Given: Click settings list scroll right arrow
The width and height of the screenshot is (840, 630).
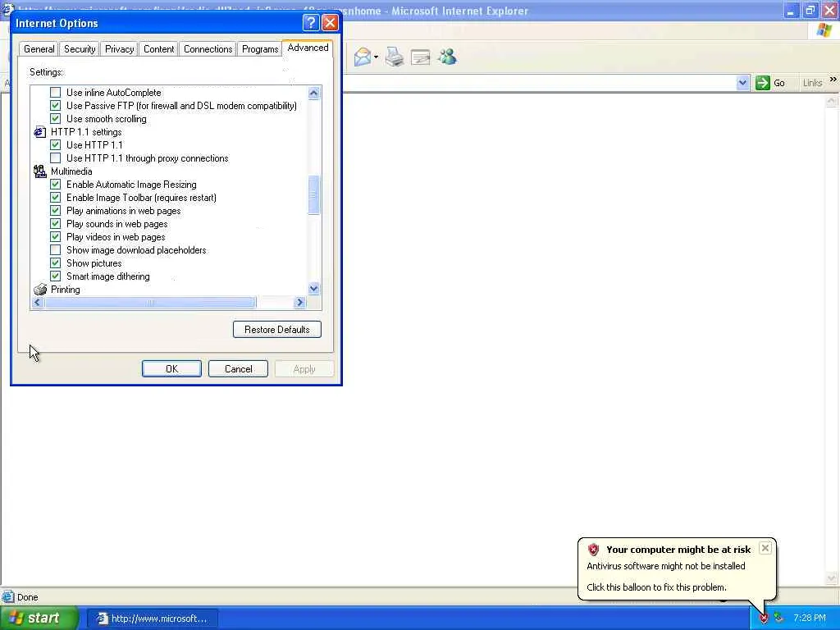Looking at the screenshot, I should [300, 302].
